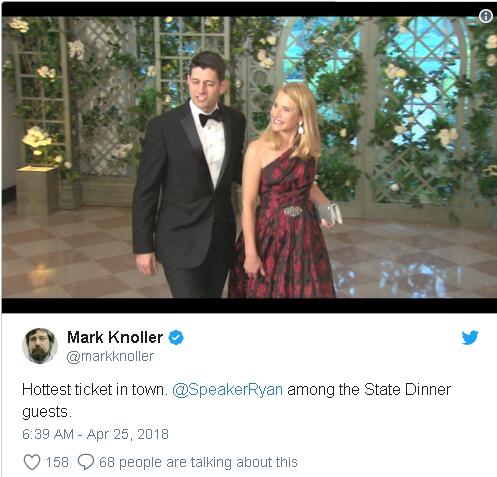Viewport: 497px width, 477px height.
Task: Click the "Hottest ticket in town" tweet text
Action: pyautogui.click(x=95, y=389)
